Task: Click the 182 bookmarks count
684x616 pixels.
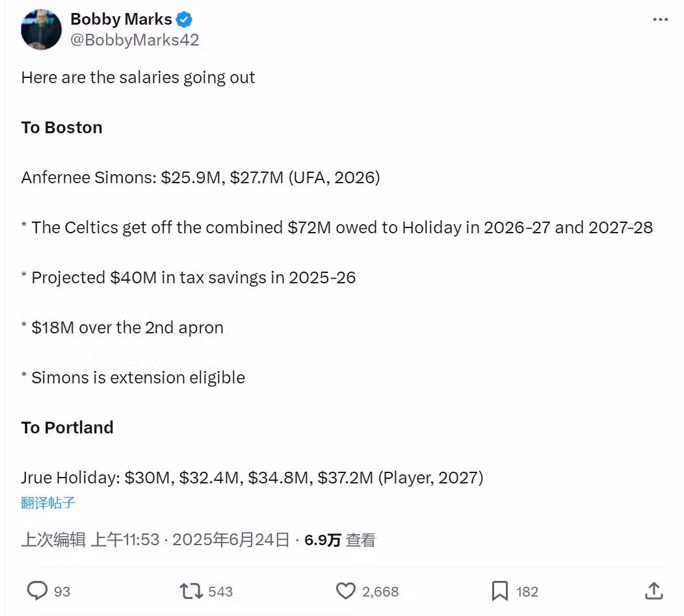Action: coord(527,591)
